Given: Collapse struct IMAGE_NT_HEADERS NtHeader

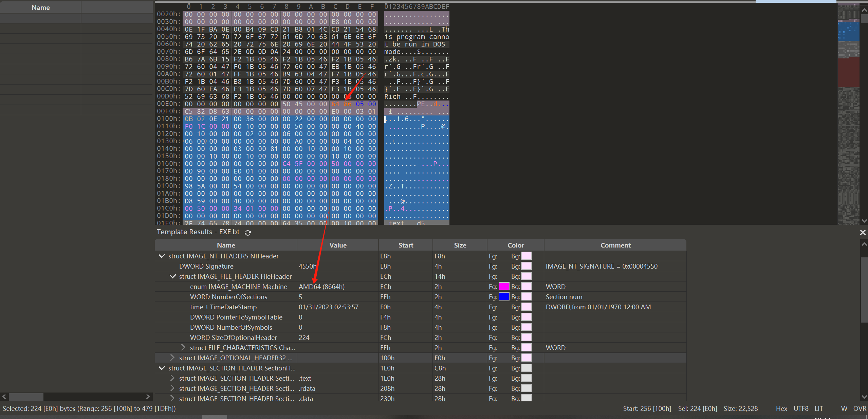Looking at the screenshot, I should (x=162, y=256).
